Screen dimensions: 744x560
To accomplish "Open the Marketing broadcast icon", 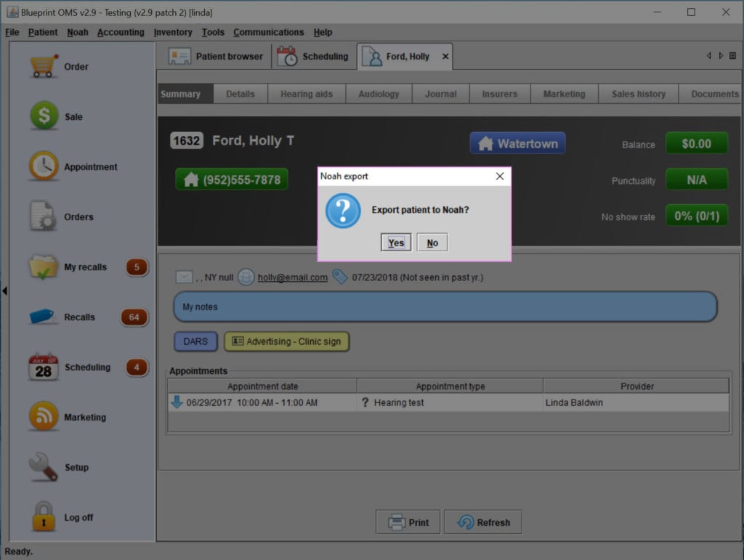I will click(42, 417).
